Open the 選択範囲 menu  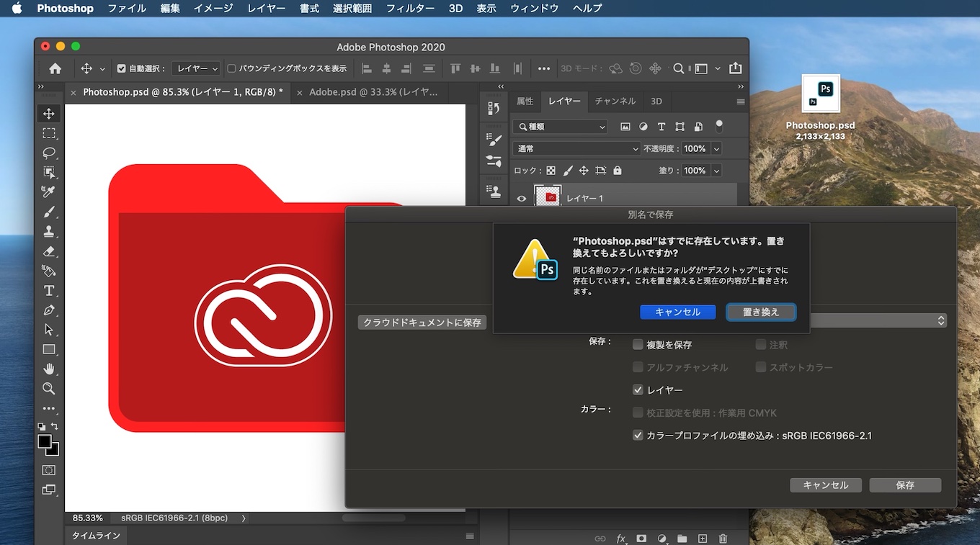pyautogui.click(x=352, y=9)
